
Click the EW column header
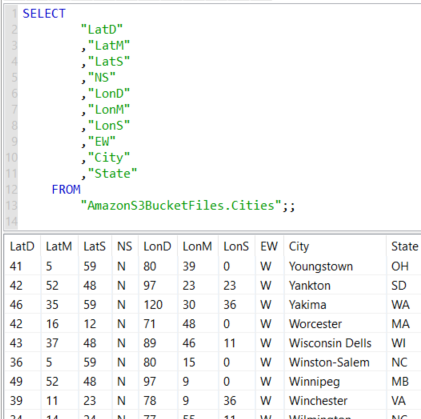269,247
